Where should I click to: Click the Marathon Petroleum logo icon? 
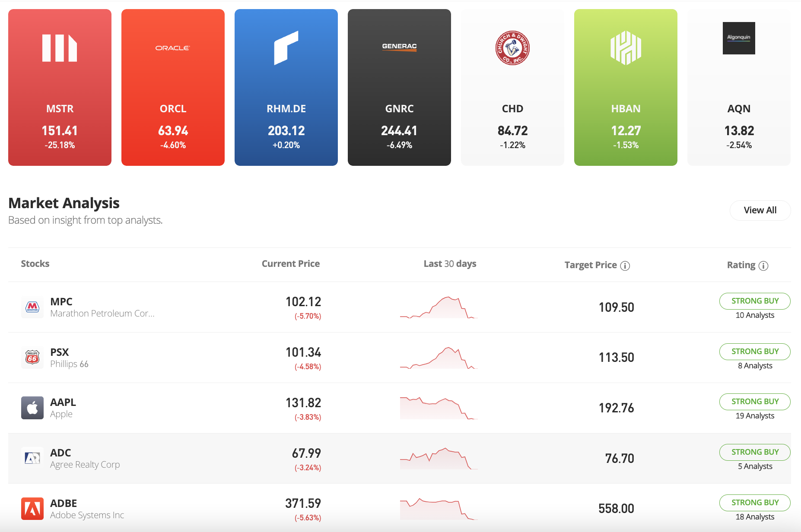[x=32, y=307]
